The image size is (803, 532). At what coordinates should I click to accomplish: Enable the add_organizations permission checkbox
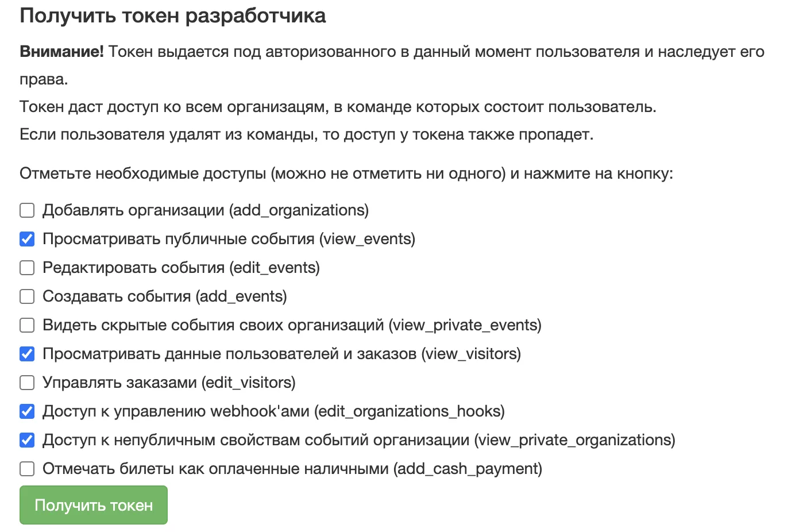27,210
